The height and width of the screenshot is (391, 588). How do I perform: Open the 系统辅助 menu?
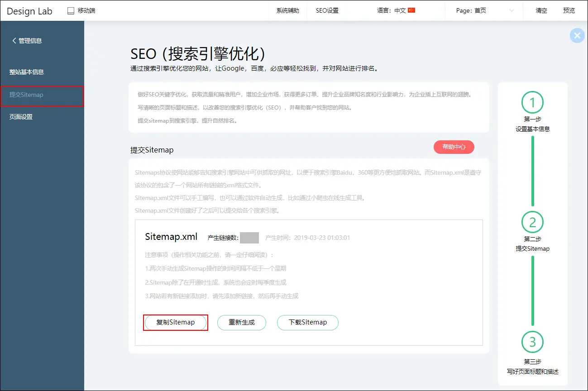[288, 10]
